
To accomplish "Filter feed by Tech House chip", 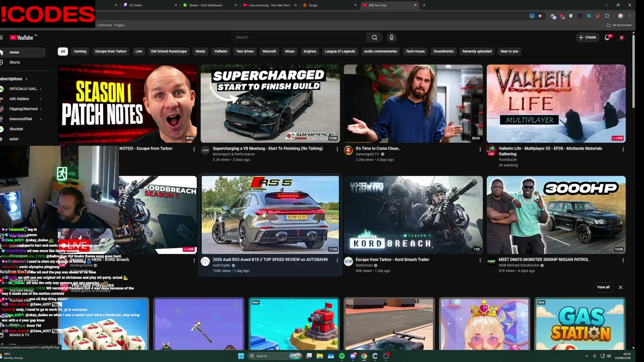I will 416,51.
